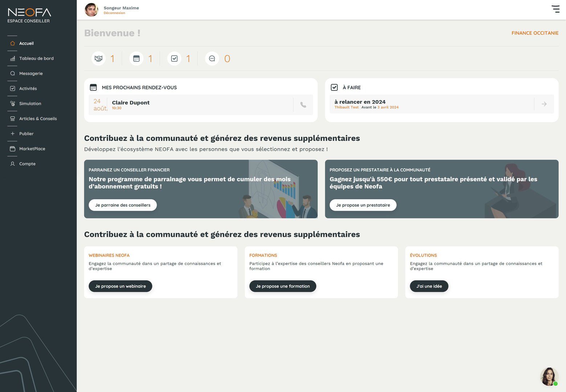566x392 pixels.
Task: Click the check icon beside 'À faire'
Action: [334, 87]
